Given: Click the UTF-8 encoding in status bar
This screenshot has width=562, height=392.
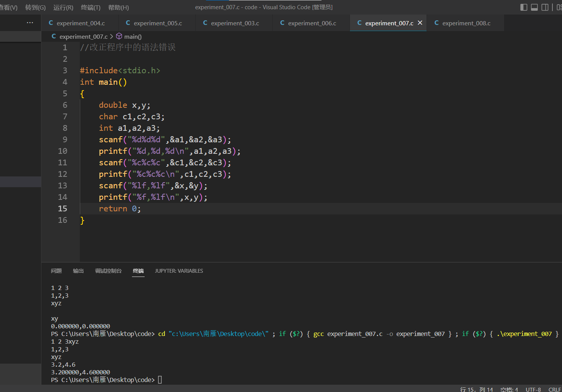Looking at the screenshot, I should (533, 389).
